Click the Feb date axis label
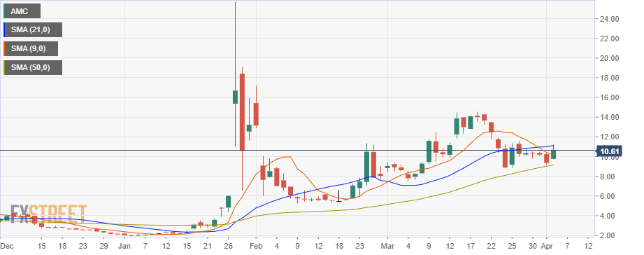 coord(255,246)
